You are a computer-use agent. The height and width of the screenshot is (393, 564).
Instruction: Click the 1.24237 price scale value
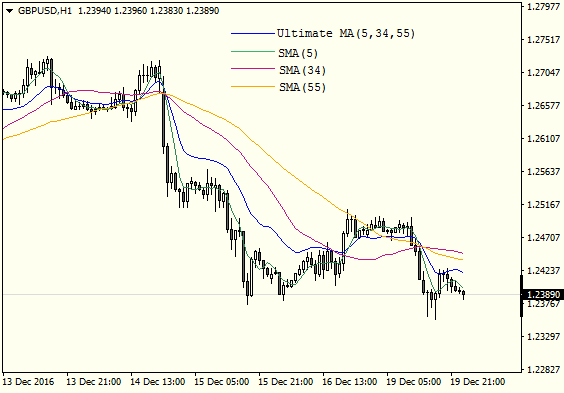point(543,270)
